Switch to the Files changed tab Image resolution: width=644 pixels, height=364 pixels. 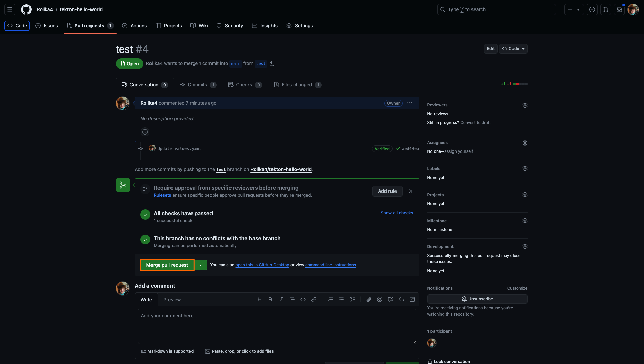(x=298, y=85)
